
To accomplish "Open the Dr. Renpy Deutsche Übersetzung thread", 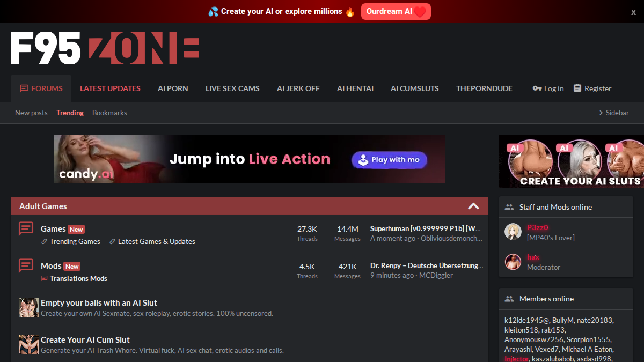I will [427, 265].
